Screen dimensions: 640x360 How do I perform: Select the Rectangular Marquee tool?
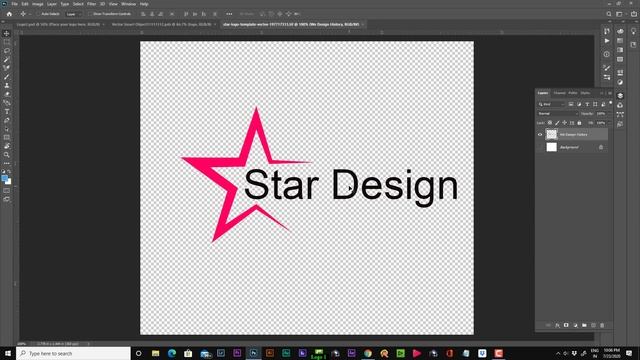7,42
